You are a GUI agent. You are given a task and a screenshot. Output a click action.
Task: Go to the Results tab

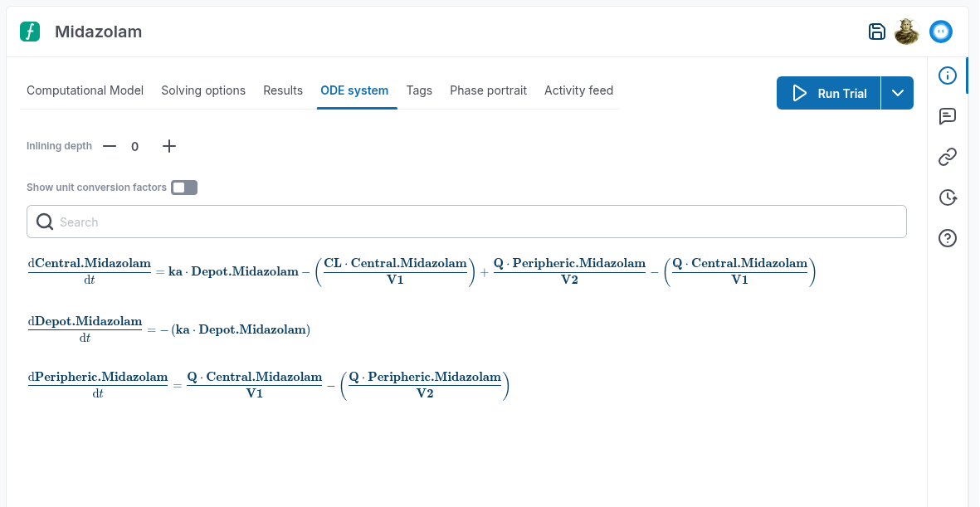coord(282,90)
